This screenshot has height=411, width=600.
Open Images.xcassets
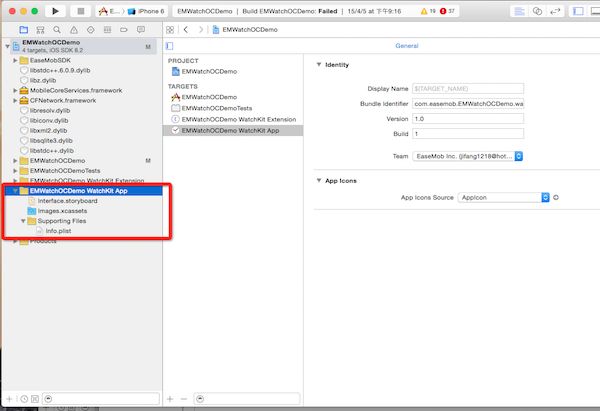coord(62,210)
